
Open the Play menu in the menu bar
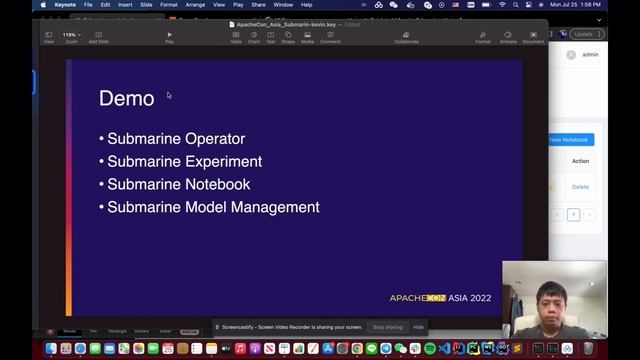[x=238, y=5]
